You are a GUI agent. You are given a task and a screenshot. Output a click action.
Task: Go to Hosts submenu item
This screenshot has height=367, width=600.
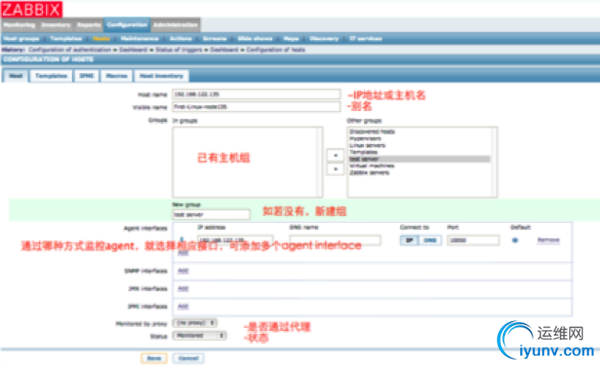pos(101,39)
